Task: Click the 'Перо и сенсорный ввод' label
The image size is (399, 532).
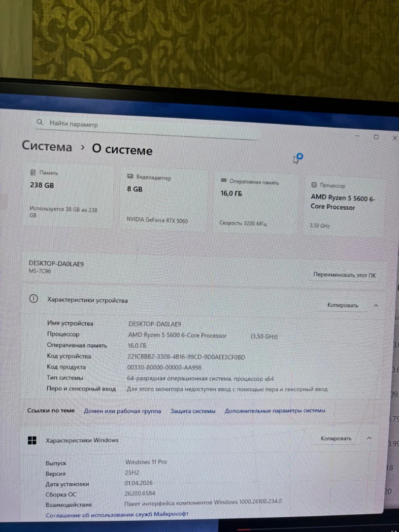Action: coord(81,389)
